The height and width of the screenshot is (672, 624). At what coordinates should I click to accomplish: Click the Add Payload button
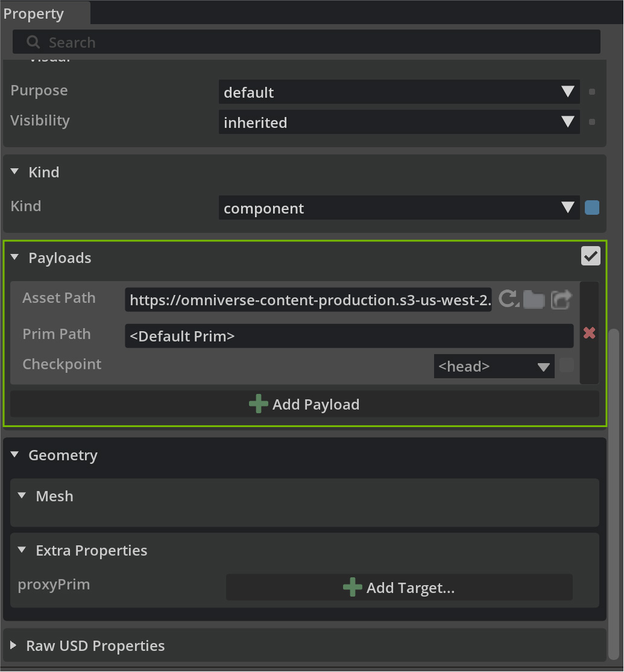click(304, 404)
